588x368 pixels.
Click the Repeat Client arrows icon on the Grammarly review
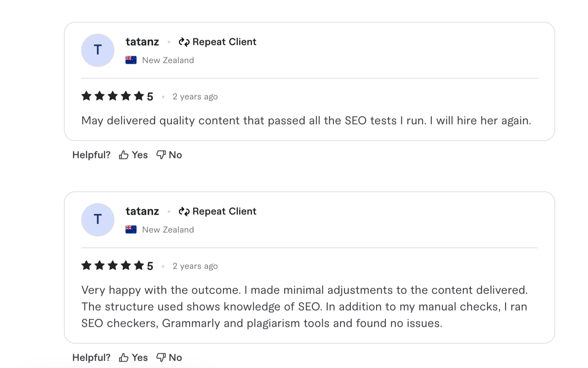click(x=184, y=212)
